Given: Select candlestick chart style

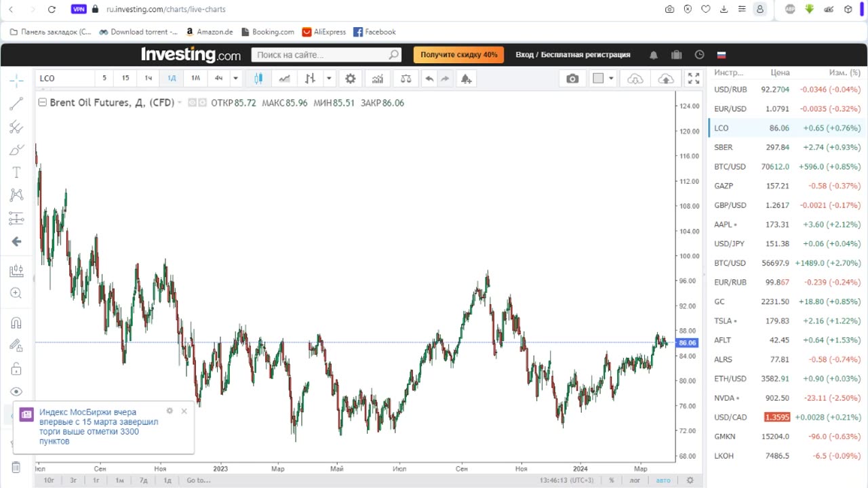Looking at the screenshot, I should pyautogui.click(x=258, y=79).
